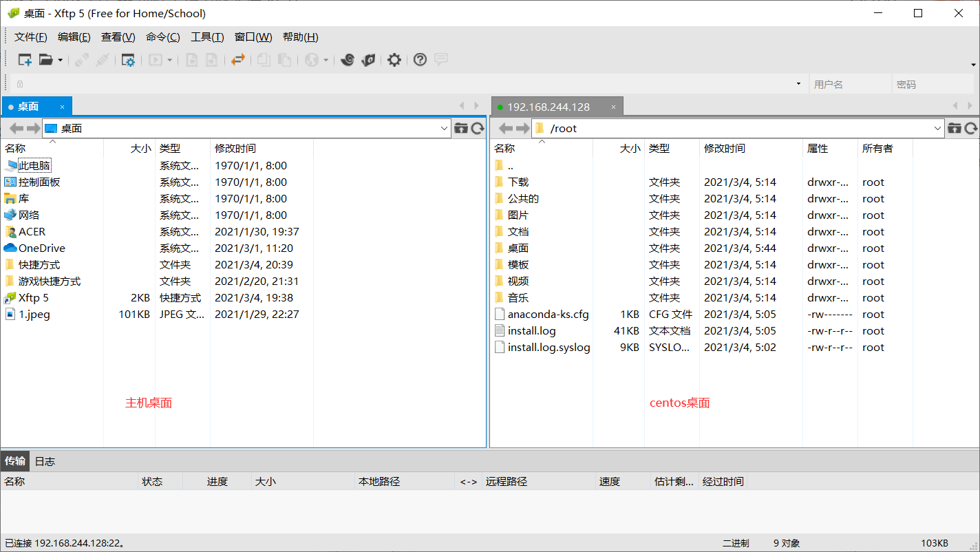Click the New Session toolbar icon
The width and height of the screenshot is (980, 552).
pos(25,60)
